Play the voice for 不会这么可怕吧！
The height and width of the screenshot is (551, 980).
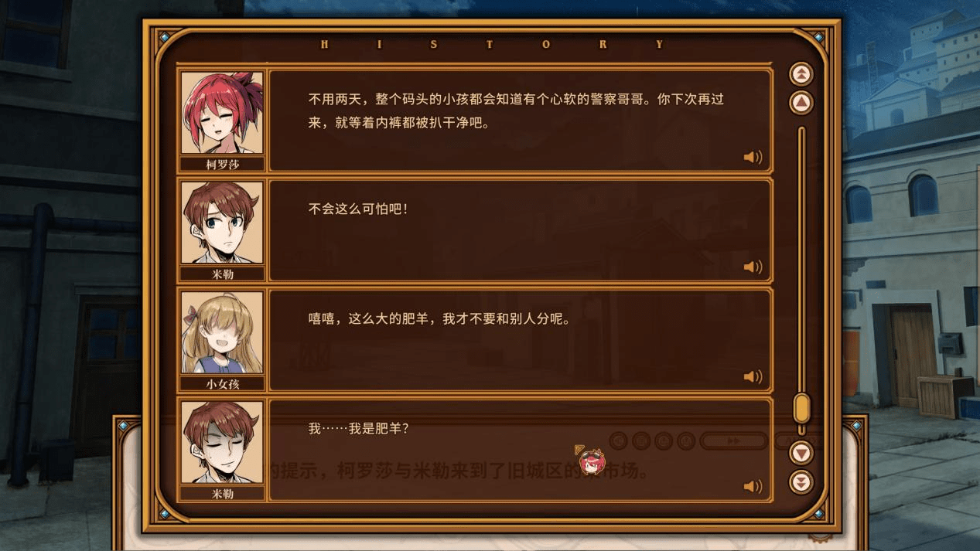point(753,267)
